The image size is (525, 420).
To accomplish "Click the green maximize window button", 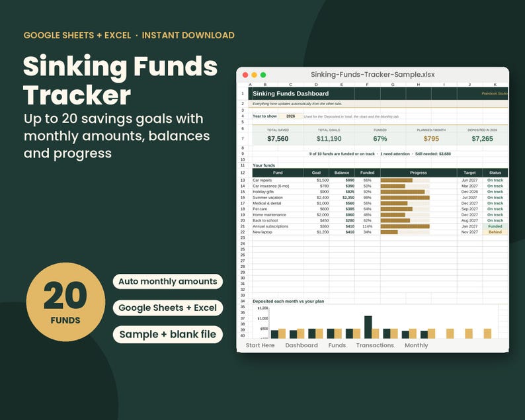I will point(263,75).
